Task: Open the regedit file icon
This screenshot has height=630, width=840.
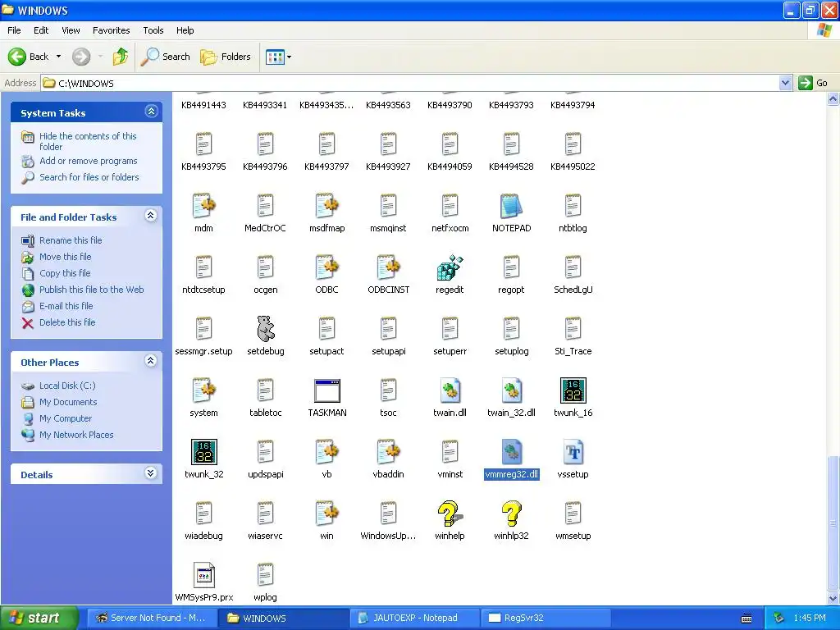Action: tap(450, 267)
